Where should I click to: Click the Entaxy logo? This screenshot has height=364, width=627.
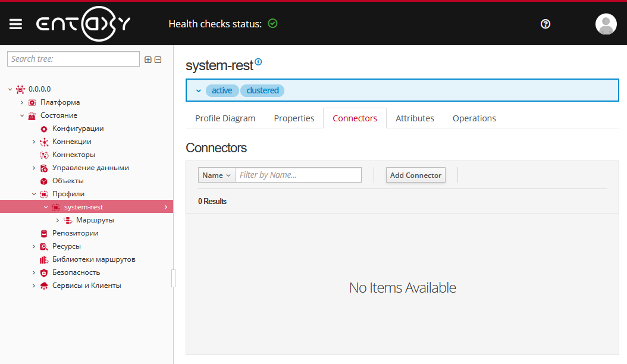click(83, 24)
